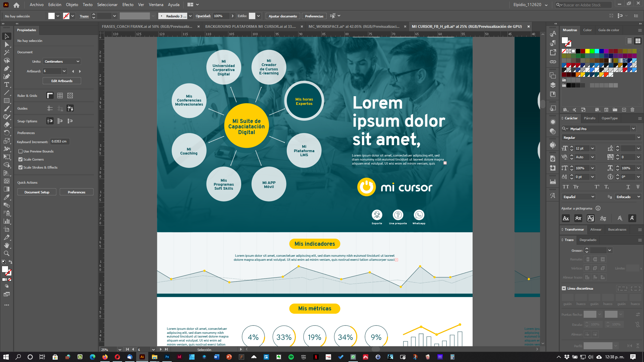Pick the Direct Selection tool
This screenshot has width=644, height=362.
click(6, 44)
